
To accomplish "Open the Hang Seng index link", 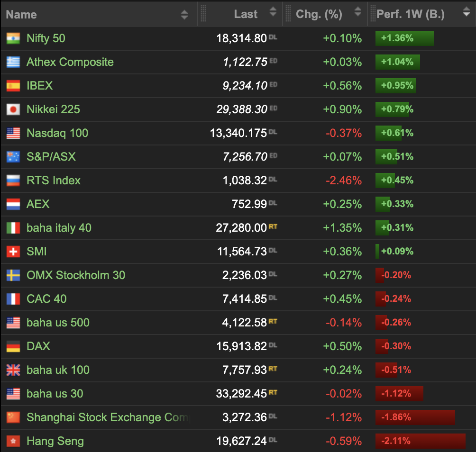I will [x=55, y=441].
